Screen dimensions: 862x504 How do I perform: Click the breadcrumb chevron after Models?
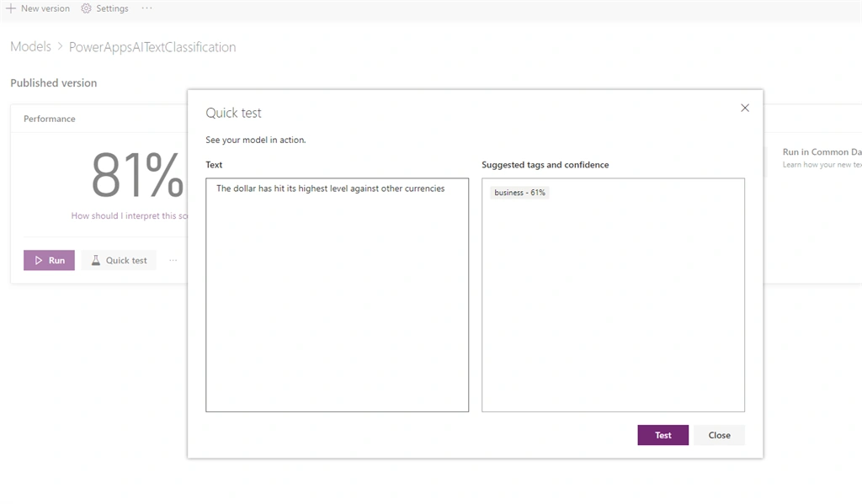click(x=60, y=47)
